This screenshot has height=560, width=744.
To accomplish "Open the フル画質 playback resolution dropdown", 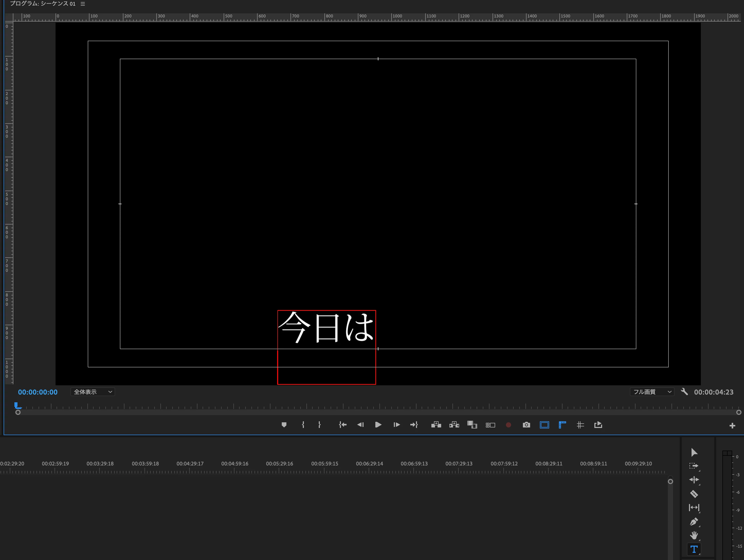I will click(x=652, y=392).
